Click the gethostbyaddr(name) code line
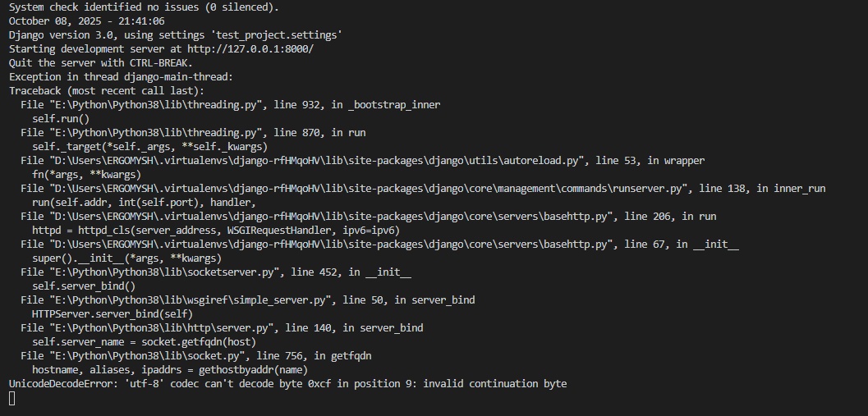 [169, 370]
